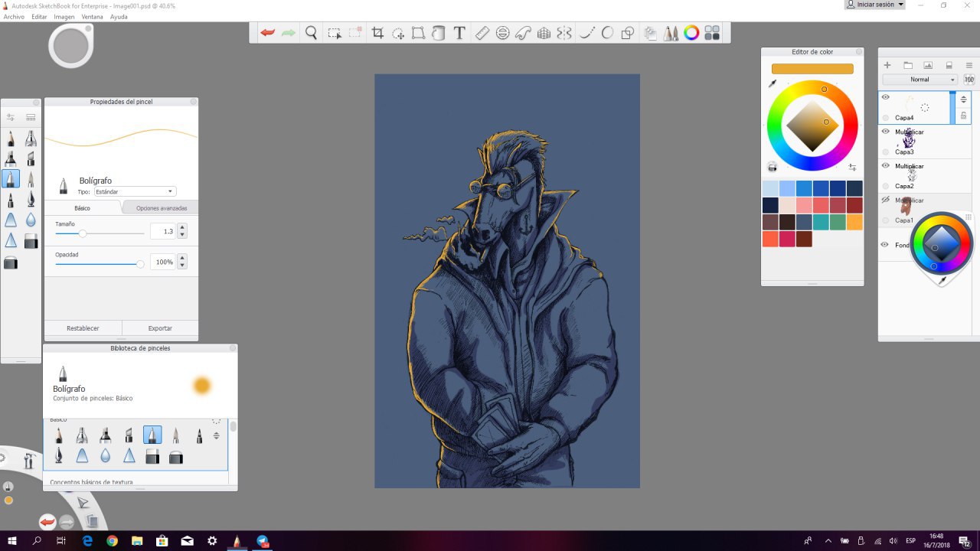
Task: Select the Text tool
Action: [x=459, y=33]
